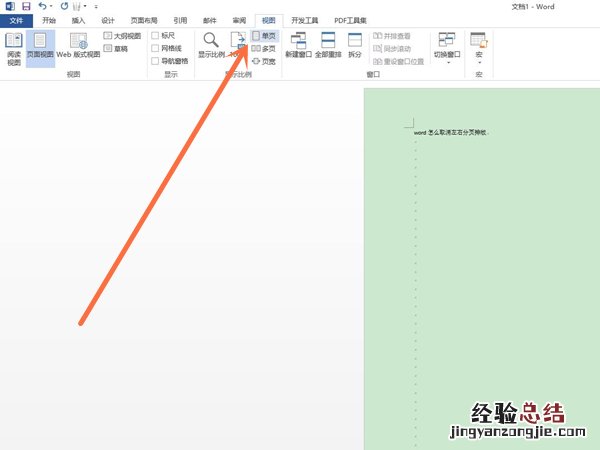
Task: Open the 显示比例 zoom dialog
Action: (211, 46)
